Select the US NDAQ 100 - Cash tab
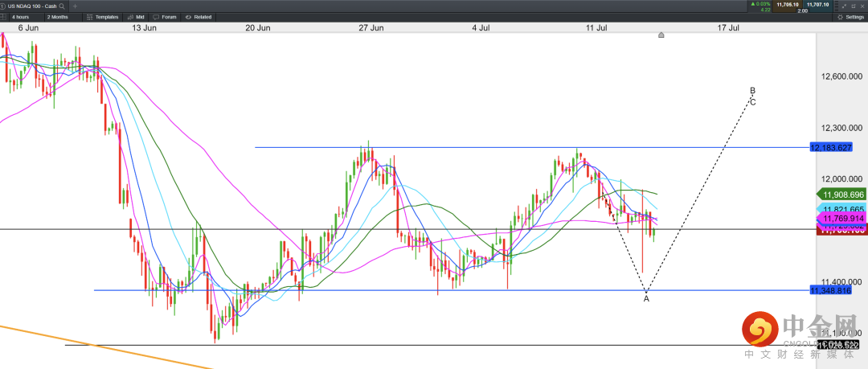This screenshot has height=369, width=868. [31, 6]
